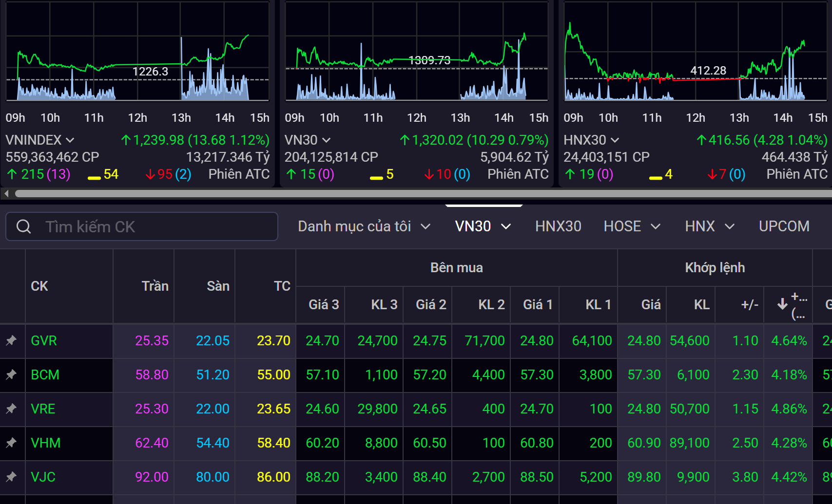Switch to the HNX30 tab
Viewport: 832px width, 504px height.
coord(558,226)
